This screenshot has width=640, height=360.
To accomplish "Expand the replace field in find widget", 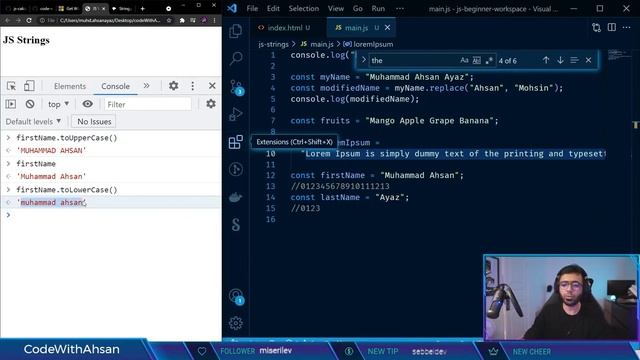I will click(x=363, y=60).
